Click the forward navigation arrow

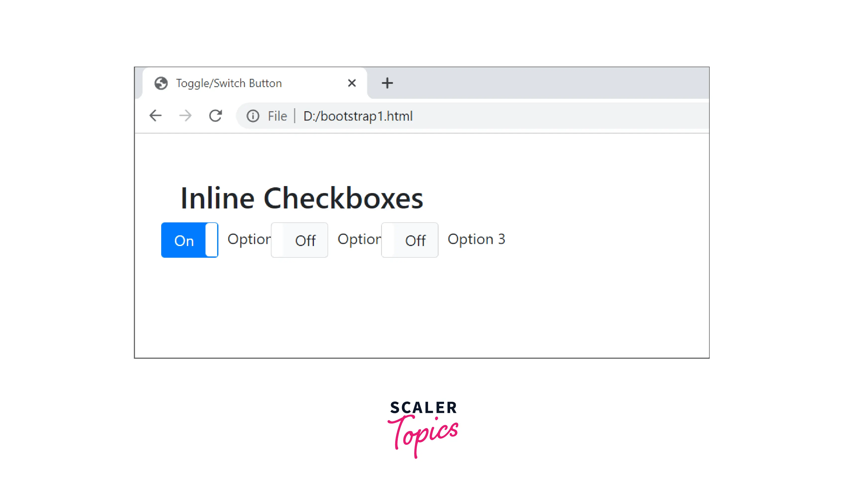185,116
